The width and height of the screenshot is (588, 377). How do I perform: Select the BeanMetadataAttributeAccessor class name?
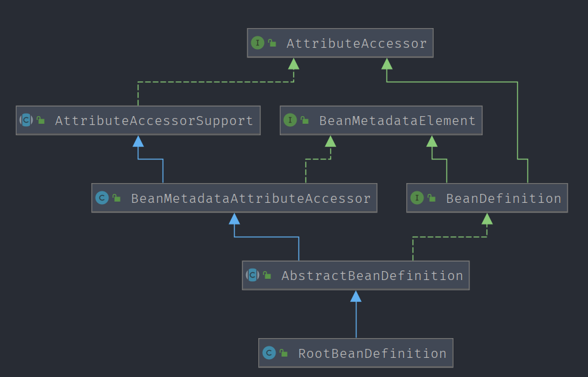click(x=251, y=198)
